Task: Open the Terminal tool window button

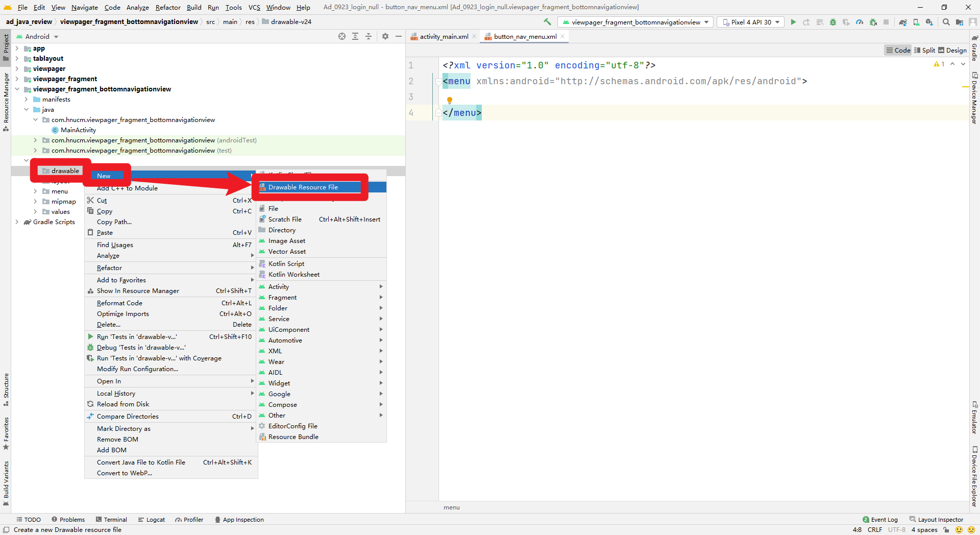Action: [111, 520]
